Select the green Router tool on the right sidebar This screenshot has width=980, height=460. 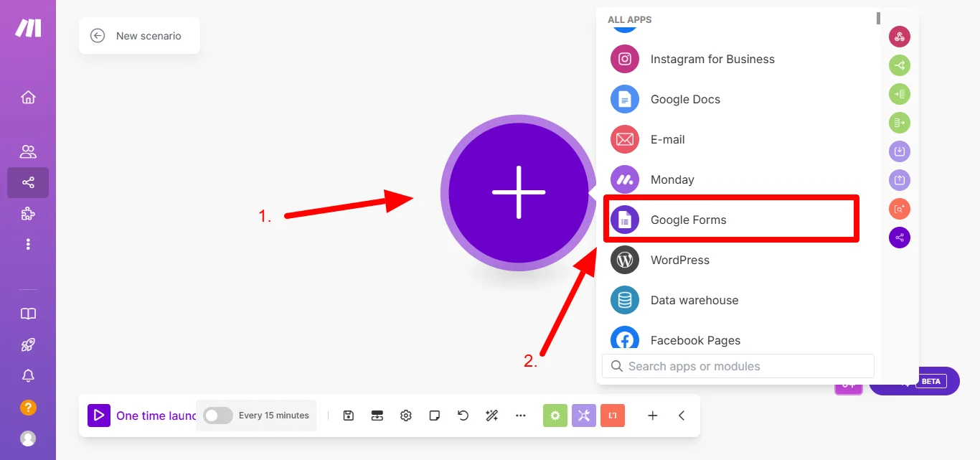point(899,65)
